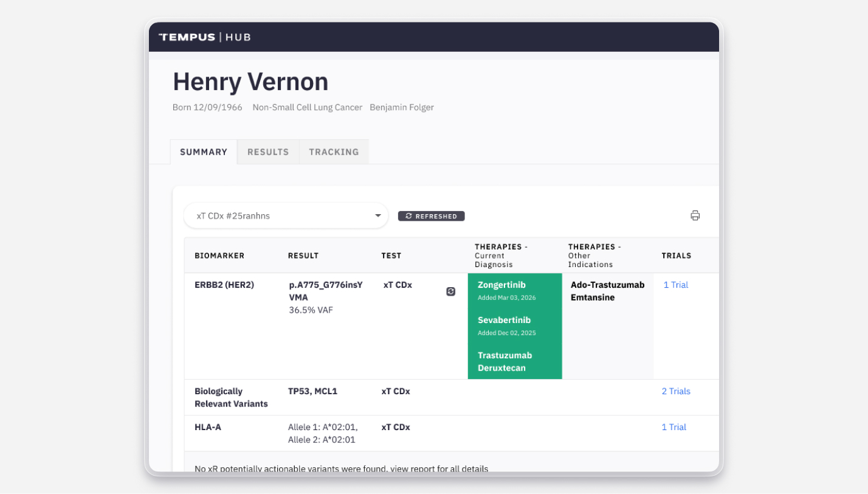Click the Biomarker column header

coord(219,256)
